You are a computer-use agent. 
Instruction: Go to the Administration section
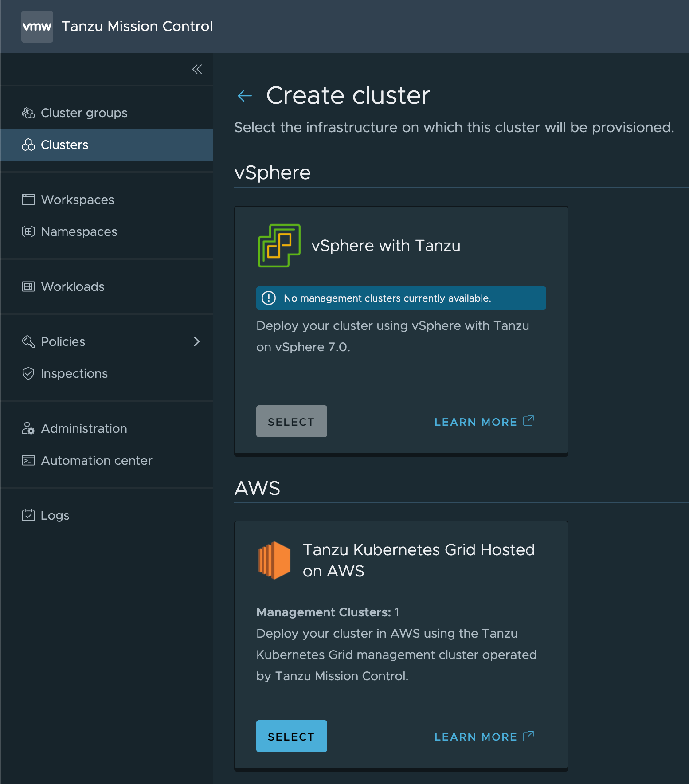[x=106, y=428]
